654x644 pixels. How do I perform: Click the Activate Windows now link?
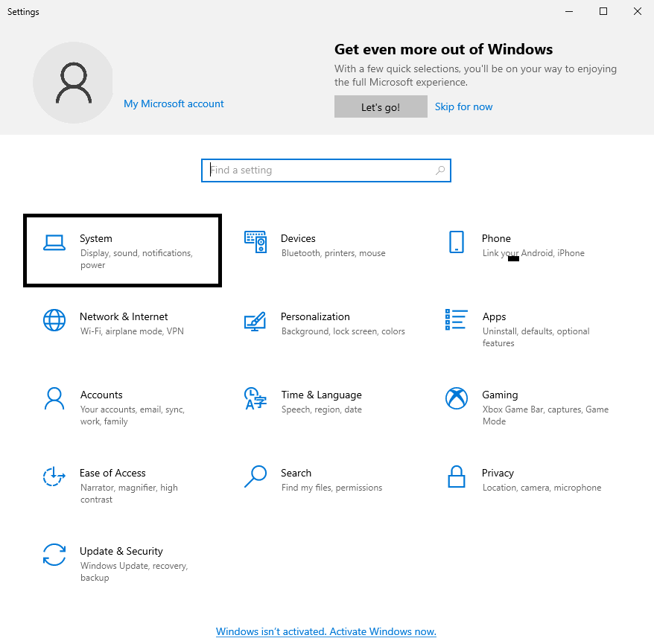(326, 631)
